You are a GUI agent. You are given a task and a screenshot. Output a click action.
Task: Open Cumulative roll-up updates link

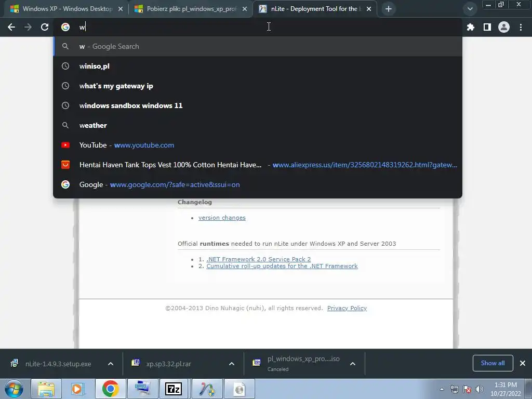282,266
